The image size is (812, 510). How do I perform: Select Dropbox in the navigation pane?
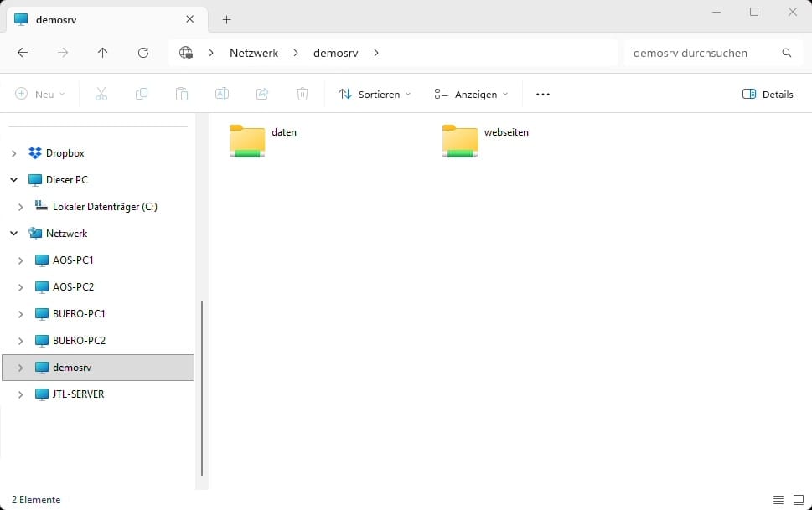(x=65, y=153)
